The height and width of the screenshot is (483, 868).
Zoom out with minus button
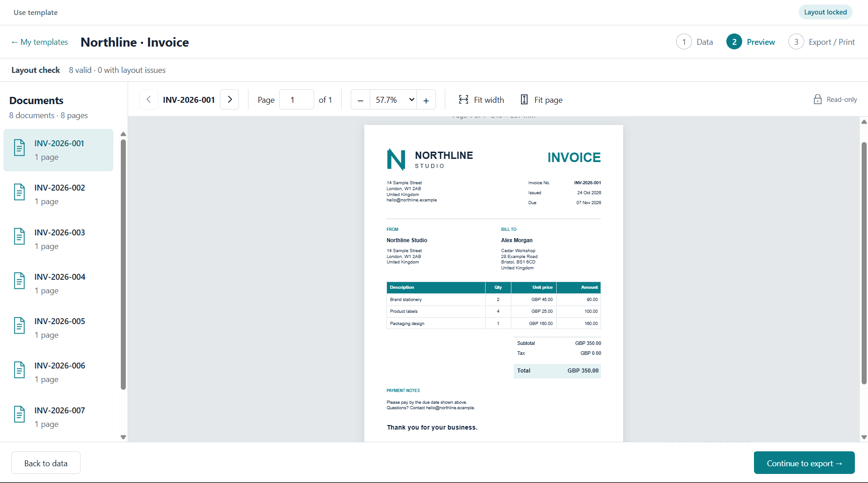point(360,100)
